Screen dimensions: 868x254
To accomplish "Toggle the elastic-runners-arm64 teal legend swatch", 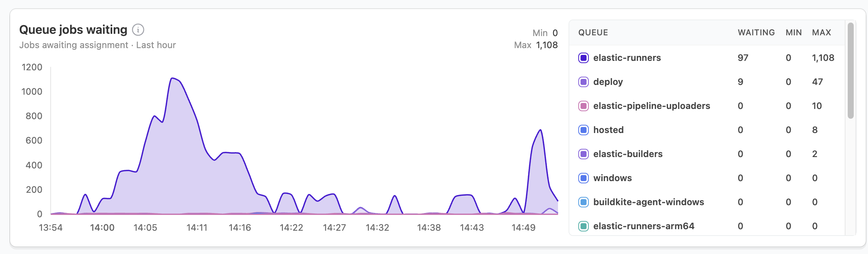I will click(x=583, y=226).
